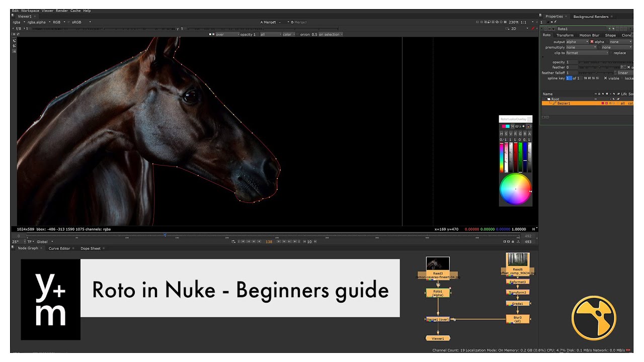This screenshot has width=644, height=362.
Task: Open the Edit menu
Action: click(15, 11)
